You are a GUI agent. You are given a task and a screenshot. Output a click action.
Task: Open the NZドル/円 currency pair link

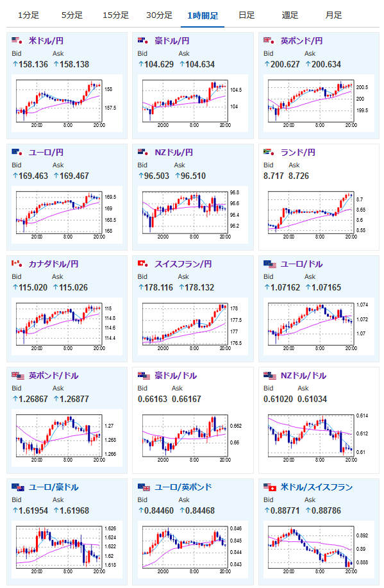[x=174, y=152]
